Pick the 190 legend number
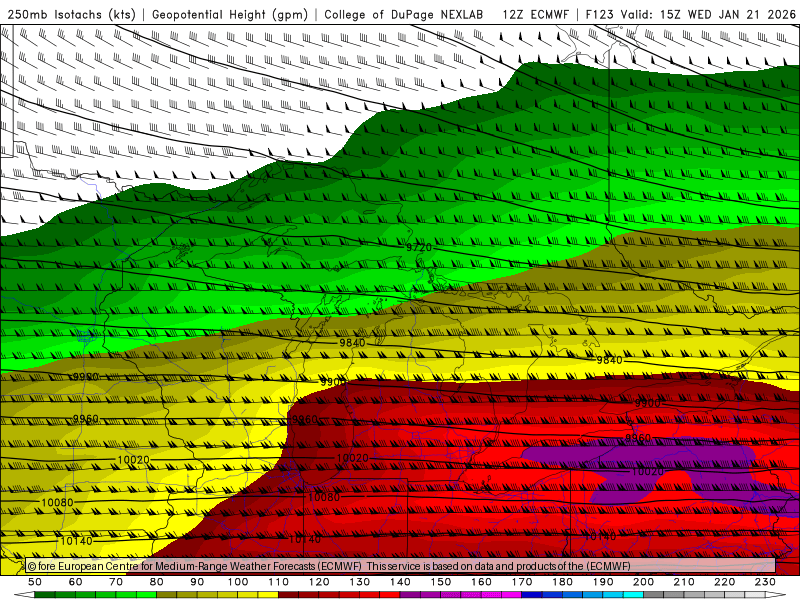The width and height of the screenshot is (800, 600). [x=603, y=582]
